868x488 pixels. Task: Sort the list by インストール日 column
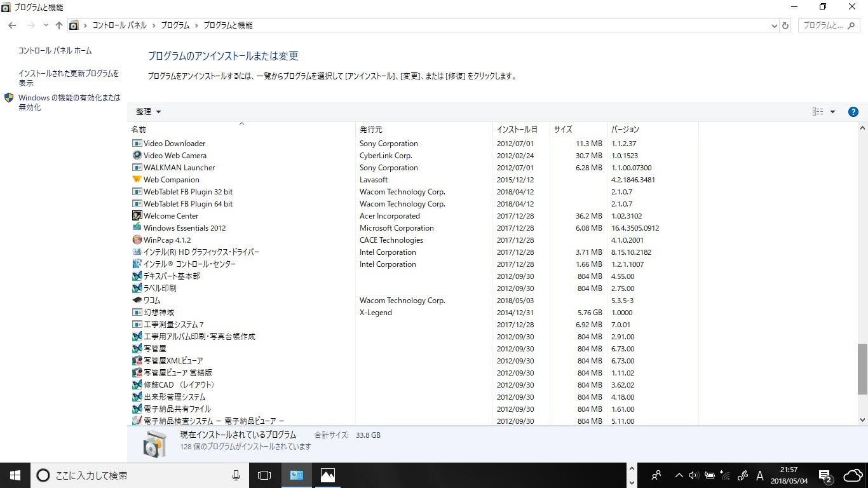point(517,130)
